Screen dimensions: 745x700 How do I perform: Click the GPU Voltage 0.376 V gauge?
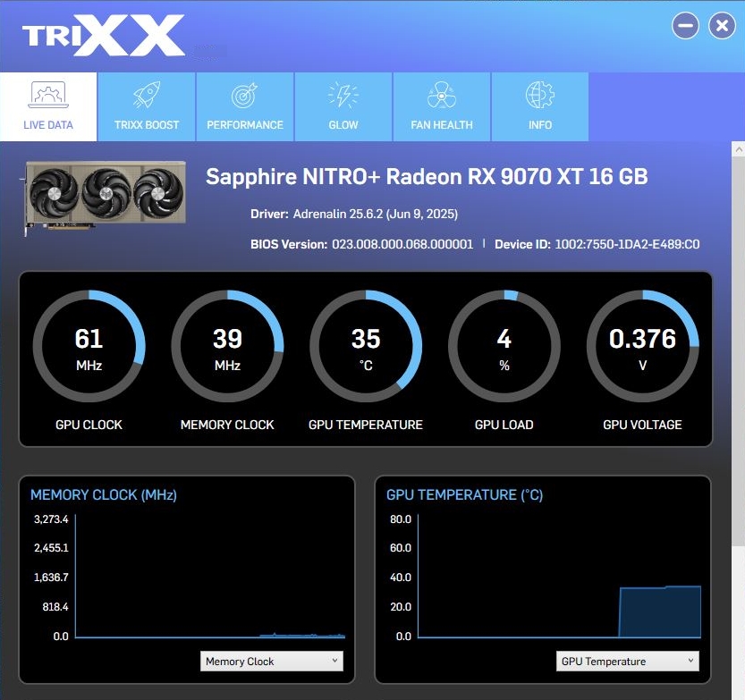pyautogui.click(x=642, y=346)
